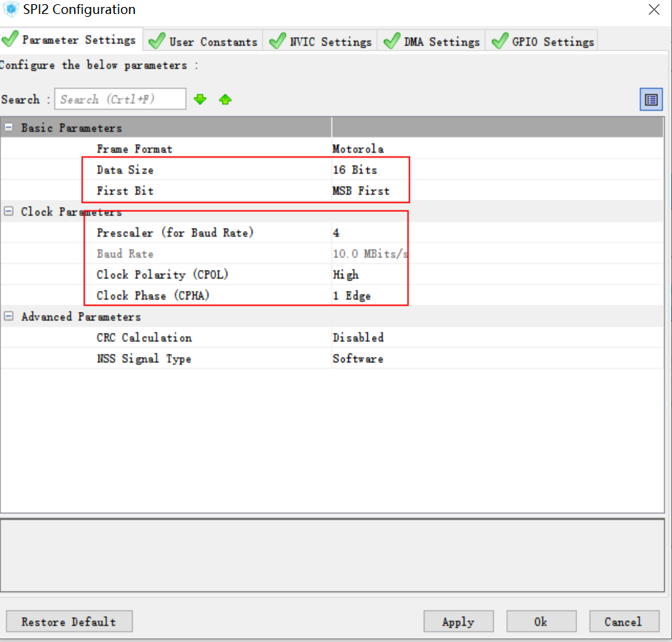The image size is (672, 642).
Task: Click the SPI2 Configuration title bar icon
Action: point(10,9)
